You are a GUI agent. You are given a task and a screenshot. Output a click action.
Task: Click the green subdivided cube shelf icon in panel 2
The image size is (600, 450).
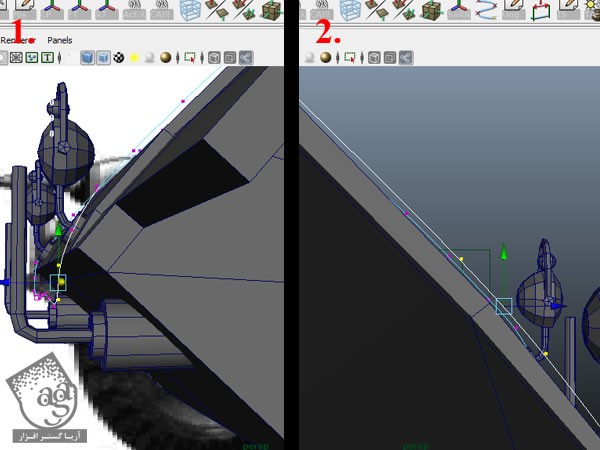(431, 10)
